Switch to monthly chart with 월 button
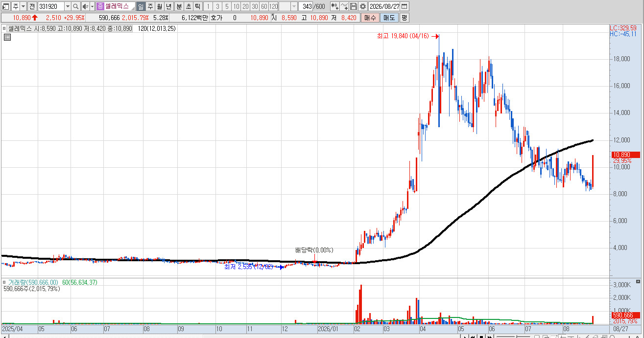644x338 pixels. pos(160,6)
